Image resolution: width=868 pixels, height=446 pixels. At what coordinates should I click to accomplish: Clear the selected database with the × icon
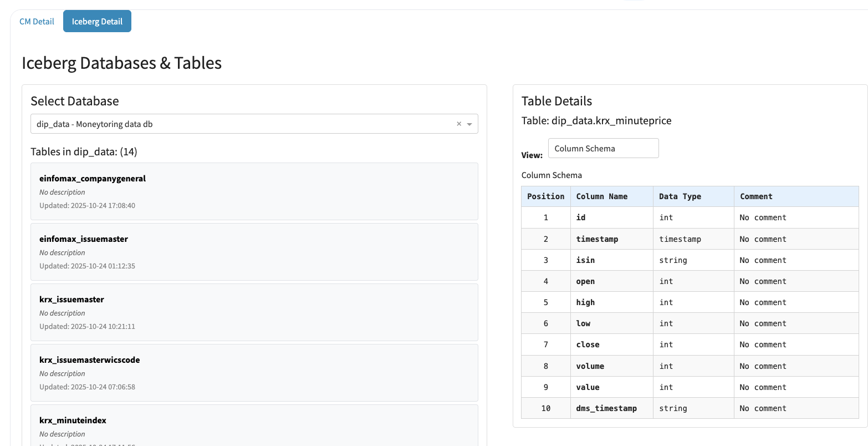(458, 124)
